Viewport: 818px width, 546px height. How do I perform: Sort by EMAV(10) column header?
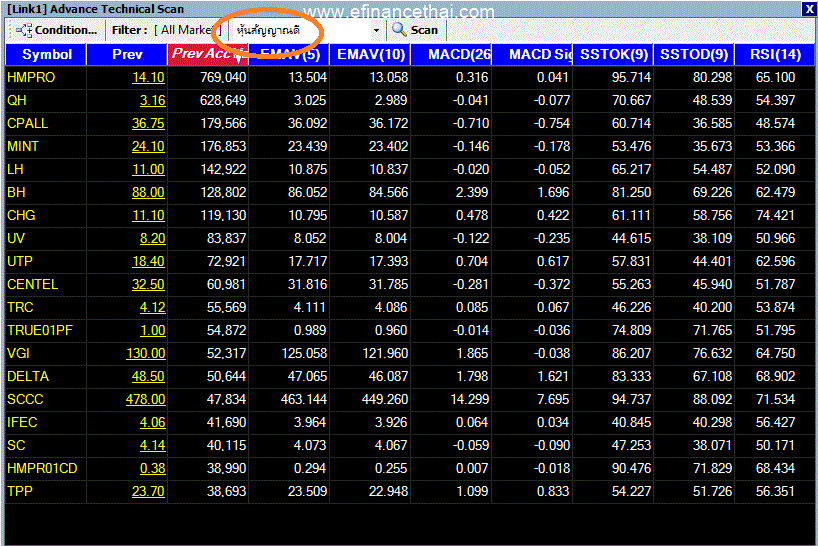[370, 54]
